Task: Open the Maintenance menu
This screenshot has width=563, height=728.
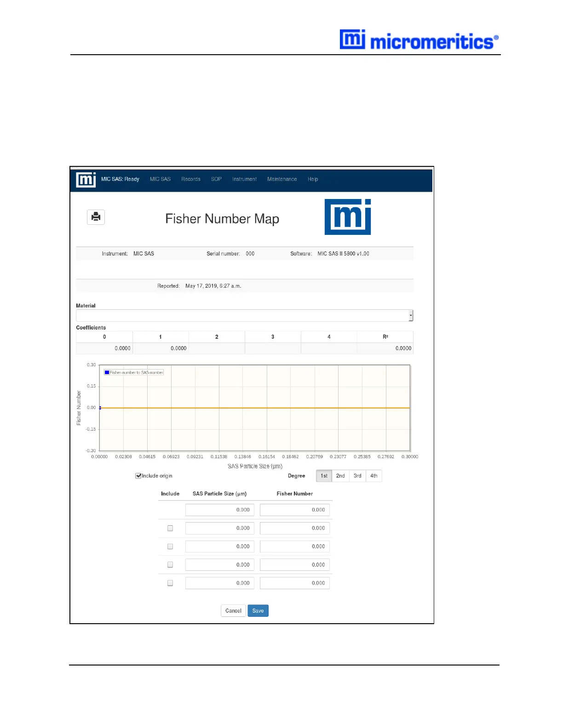Action: tap(282, 179)
